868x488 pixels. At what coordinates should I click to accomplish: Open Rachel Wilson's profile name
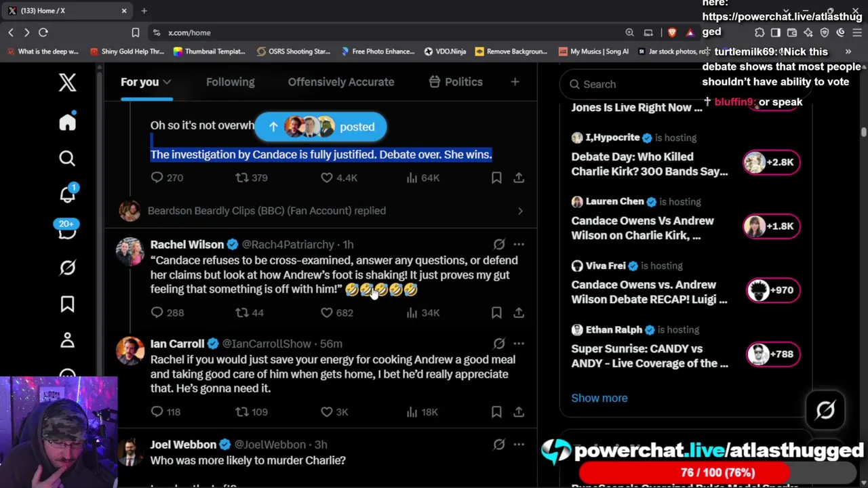187,244
